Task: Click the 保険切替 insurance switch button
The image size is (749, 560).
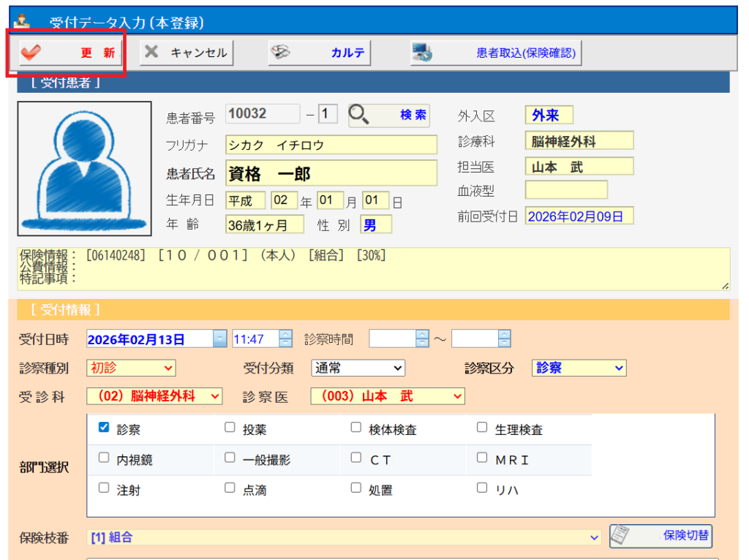Action: click(x=660, y=536)
